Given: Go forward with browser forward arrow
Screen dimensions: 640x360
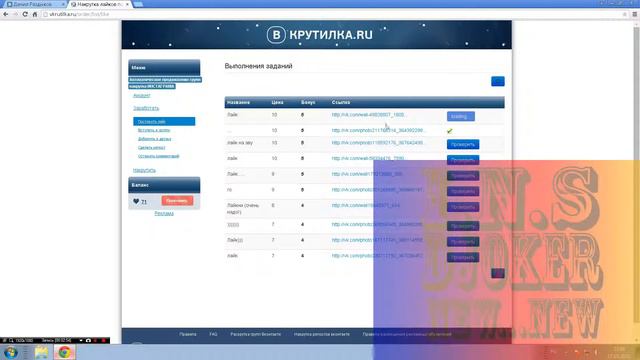Looking at the screenshot, I should (15, 14).
